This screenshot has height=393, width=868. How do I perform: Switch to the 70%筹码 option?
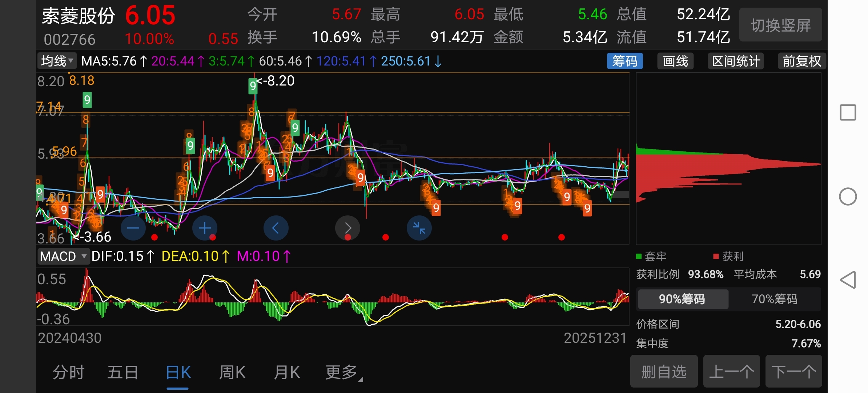tap(774, 299)
